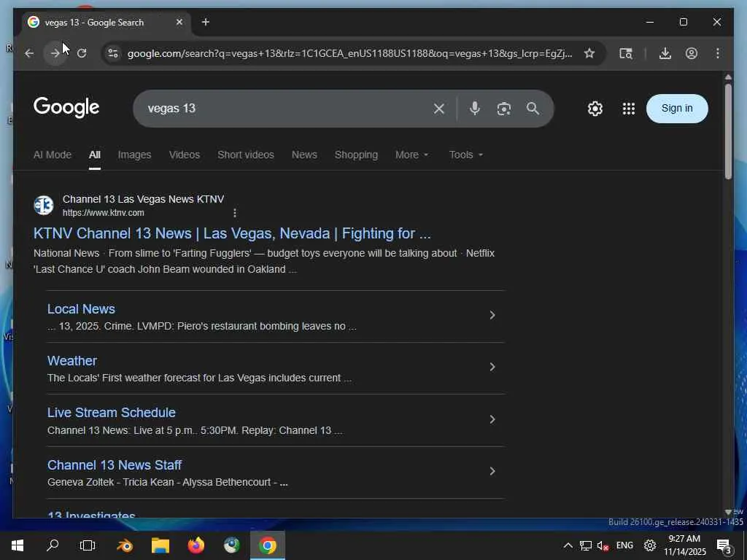Open three-dot options for the KTNV result
The width and height of the screenshot is (747, 560).
click(x=234, y=213)
